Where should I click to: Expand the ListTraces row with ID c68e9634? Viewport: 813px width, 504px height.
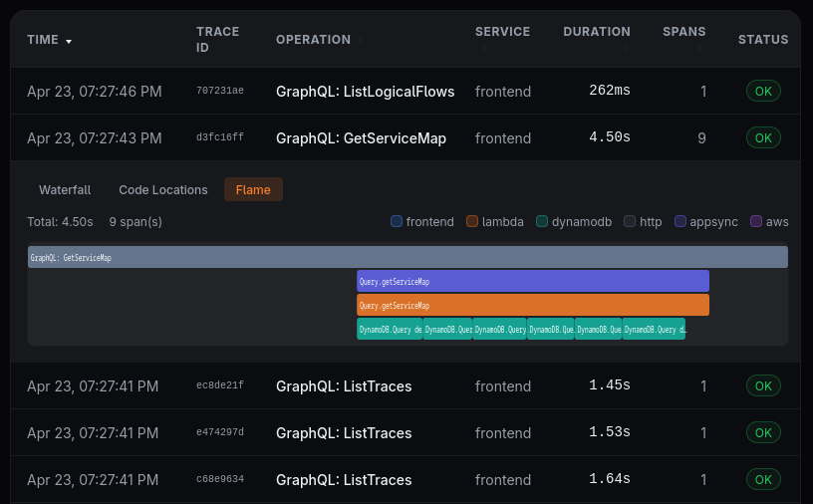pyautogui.click(x=406, y=479)
